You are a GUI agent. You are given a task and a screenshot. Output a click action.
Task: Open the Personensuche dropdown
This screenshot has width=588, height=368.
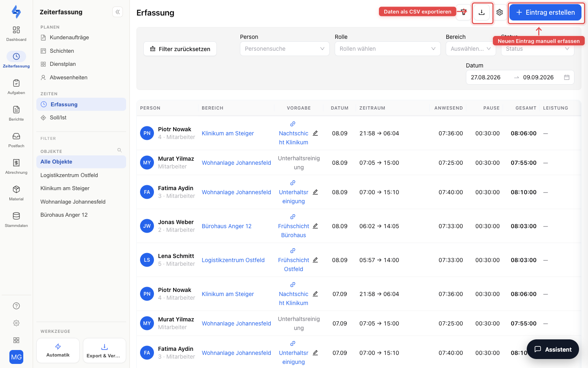(x=285, y=49)
